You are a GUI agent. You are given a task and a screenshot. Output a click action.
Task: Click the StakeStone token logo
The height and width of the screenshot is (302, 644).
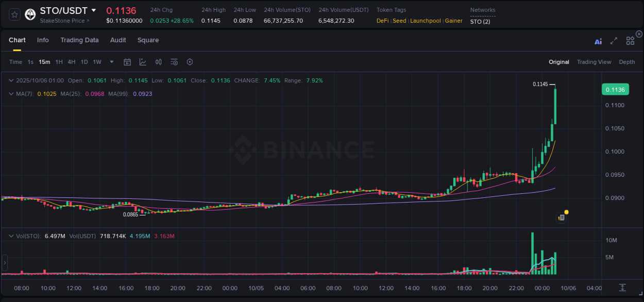tap(30, 14)
